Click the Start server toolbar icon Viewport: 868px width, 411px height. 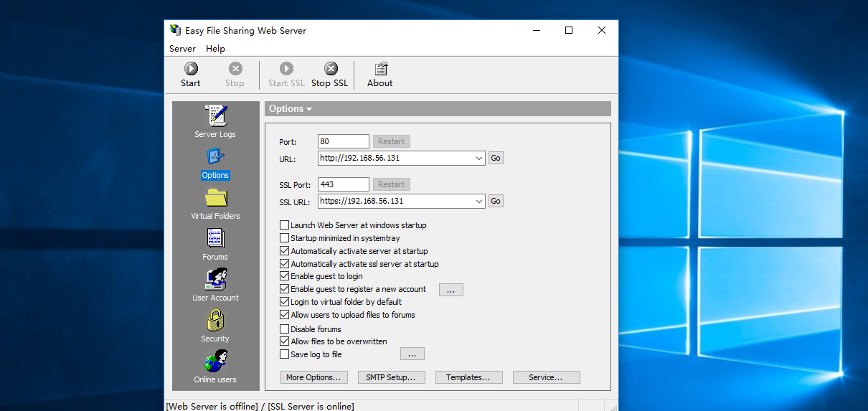191,69
